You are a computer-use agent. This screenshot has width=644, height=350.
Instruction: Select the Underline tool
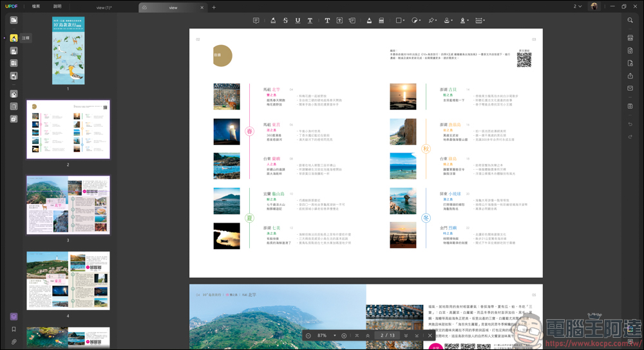click(298, 21)
